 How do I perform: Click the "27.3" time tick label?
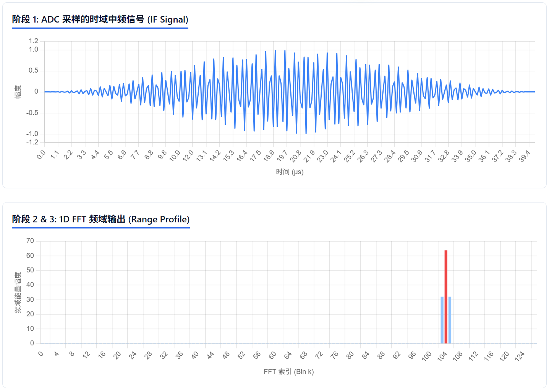click(x=376, y=156)
